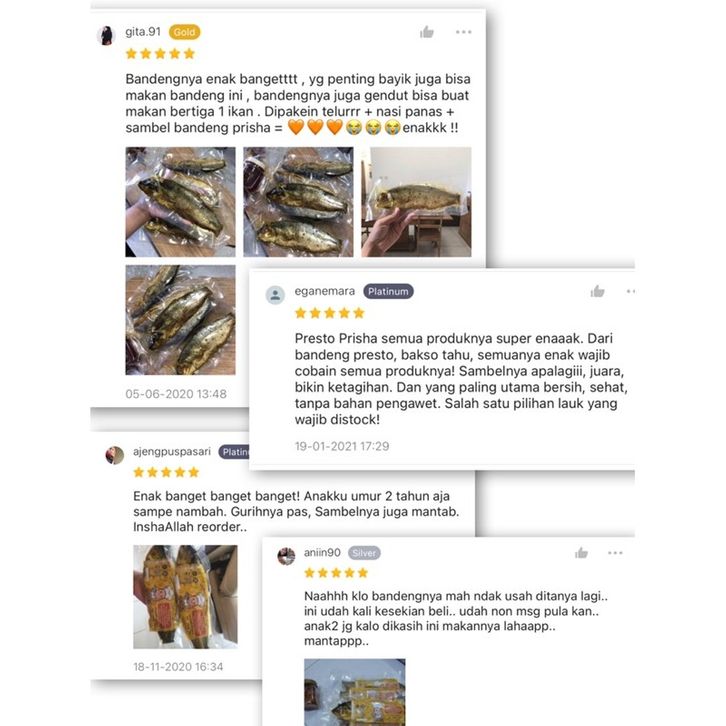Click the gita.91 username

[x=143, y=32]
